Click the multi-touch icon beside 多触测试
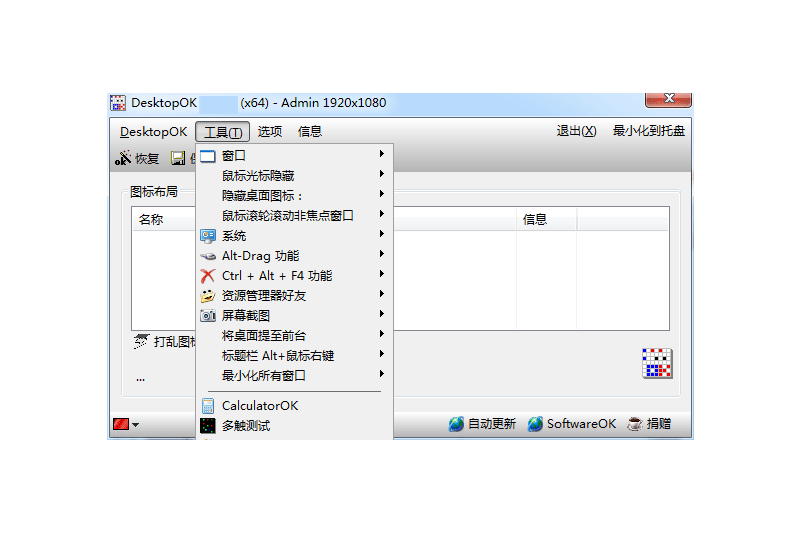The height and width of the screenshot is (533, 800). pyautogui.click(x=208, y=426)
